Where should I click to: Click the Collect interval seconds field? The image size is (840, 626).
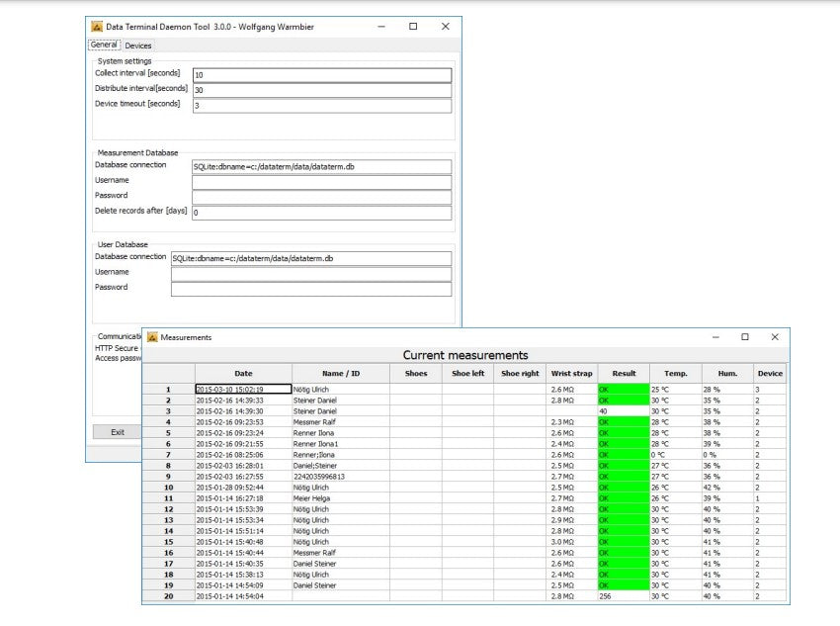[321, 75]
